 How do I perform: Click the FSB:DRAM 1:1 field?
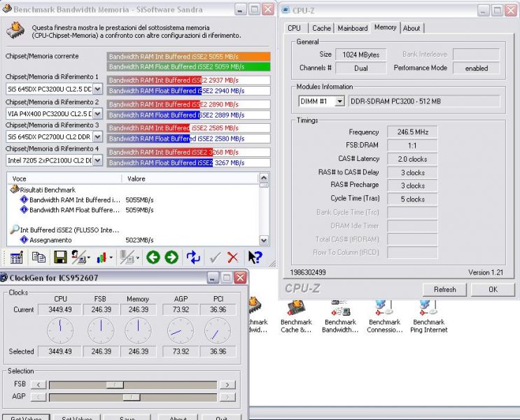tap(412, 146)
